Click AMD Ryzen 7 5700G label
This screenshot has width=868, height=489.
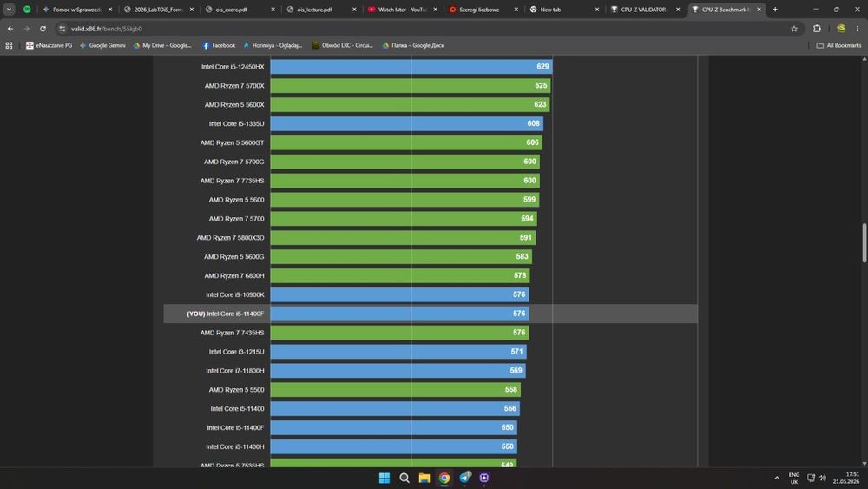[233, 162]
